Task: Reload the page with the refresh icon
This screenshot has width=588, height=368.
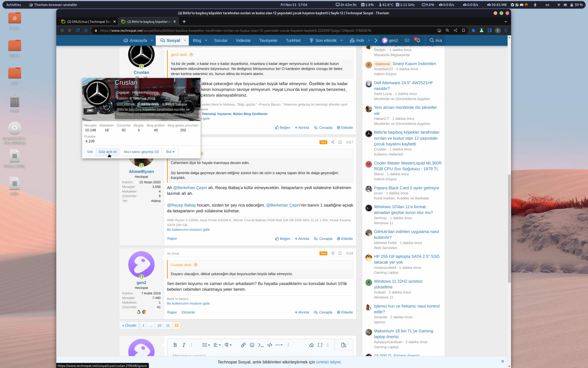Action: 78,30
